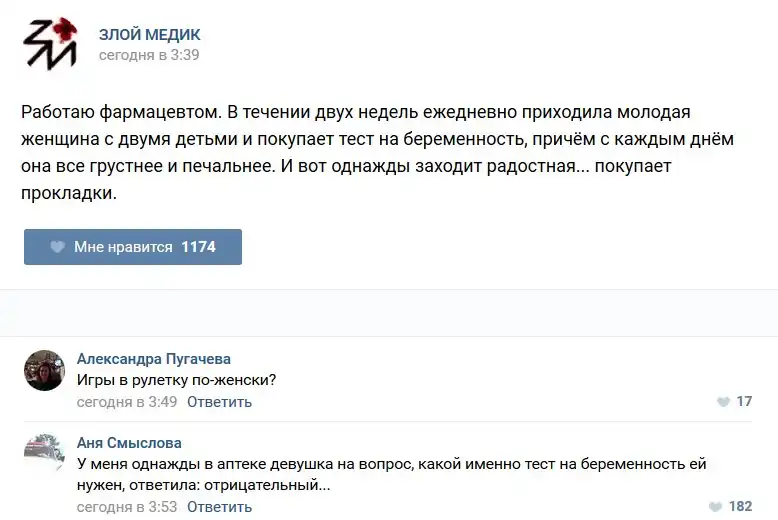
Task: Click comment timestamp сегодня в 3:49
Action: [x=127, y=402]
